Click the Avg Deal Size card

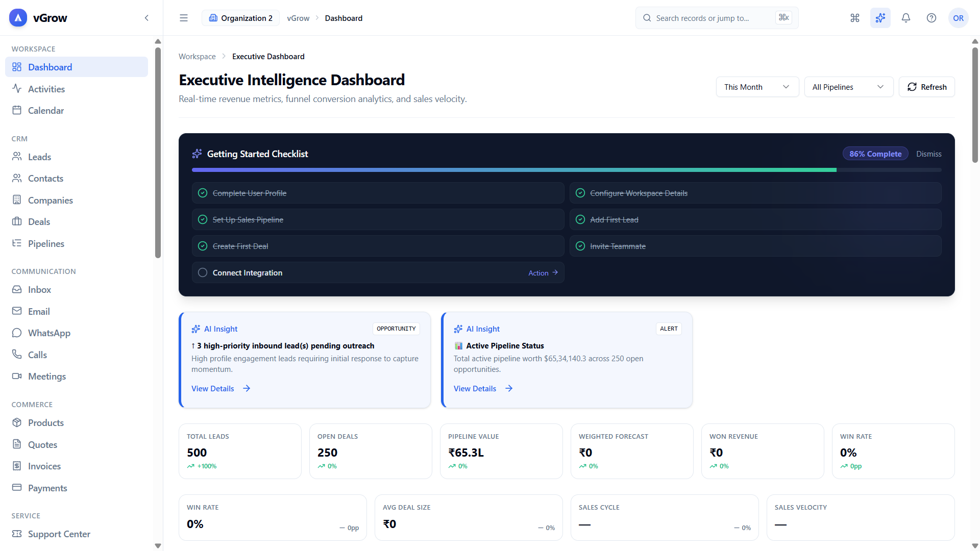coord(469,517)
